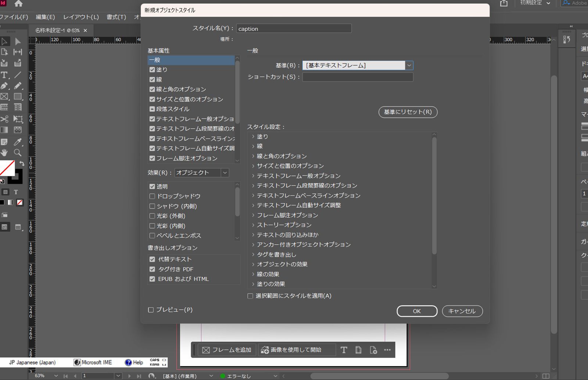Screen dimensions: 588x380
Task: Open the 63% zoom level dropdown
Action: [x=56, y=376]
